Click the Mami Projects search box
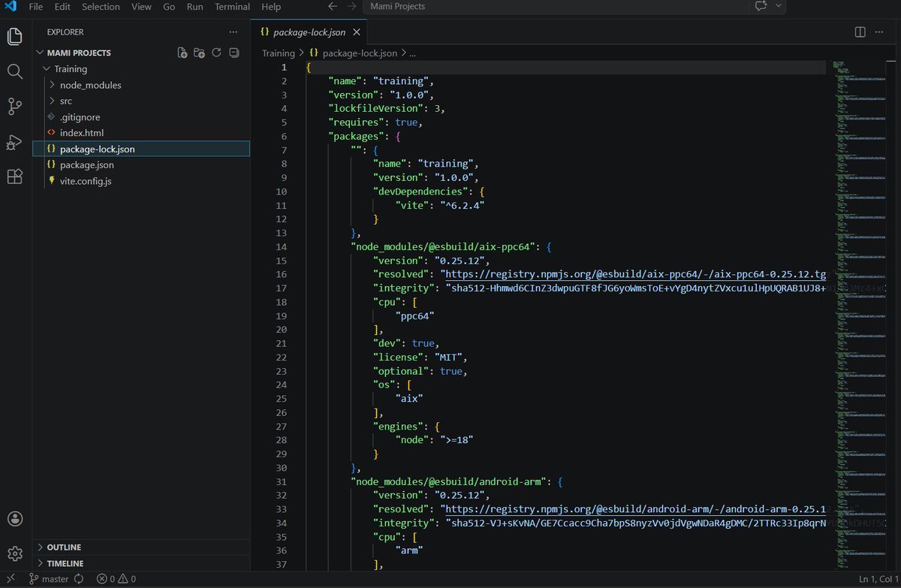The image size is (901, 588). [x=556, y=7]
